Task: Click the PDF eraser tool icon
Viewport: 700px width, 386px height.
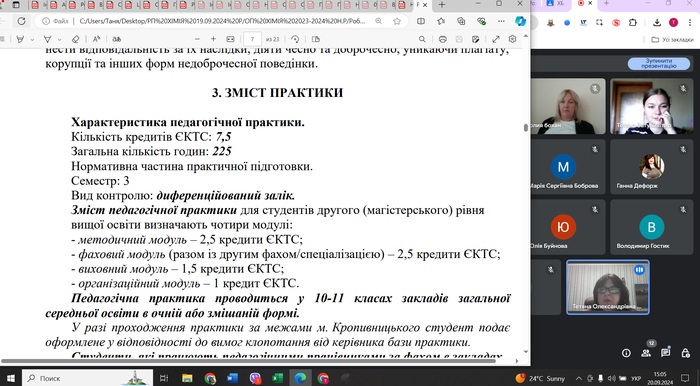Action: [75, 39]
